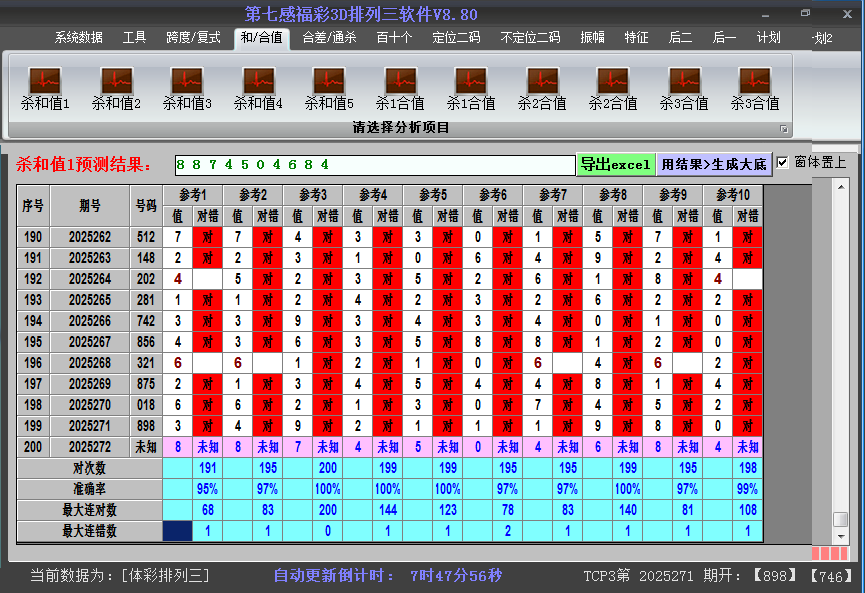Select the 杀和值2 analysis icon

click(115, 88)
